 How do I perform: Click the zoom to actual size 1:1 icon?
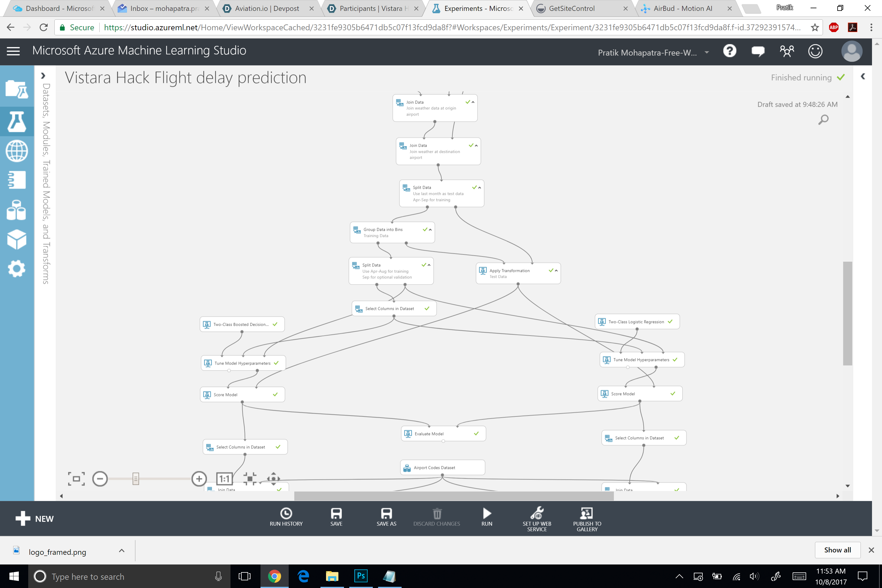tap(224, 479)
